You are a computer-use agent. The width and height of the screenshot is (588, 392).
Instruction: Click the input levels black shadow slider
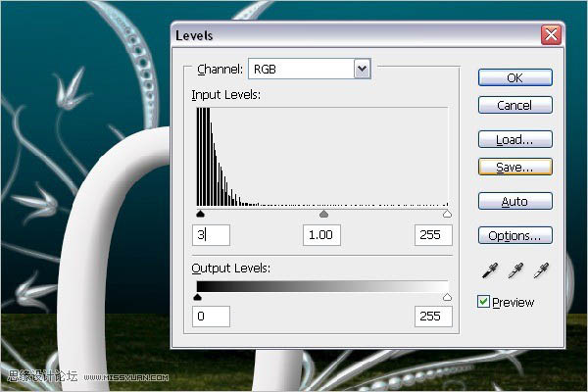[200, 212]
